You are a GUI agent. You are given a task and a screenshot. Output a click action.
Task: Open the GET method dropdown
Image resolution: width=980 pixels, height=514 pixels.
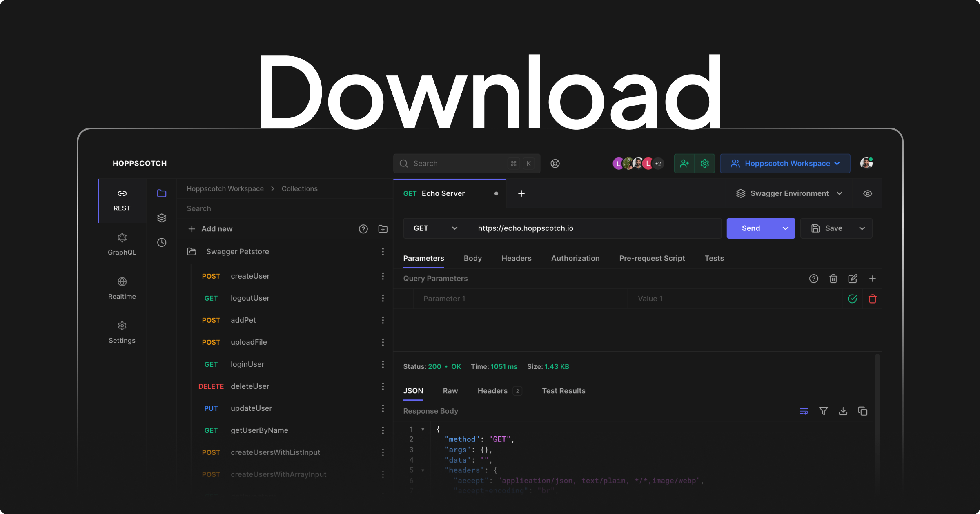pos(434,228)
